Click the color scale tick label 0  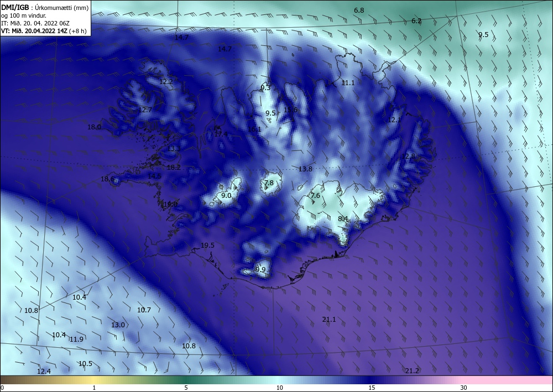(2, 388)
